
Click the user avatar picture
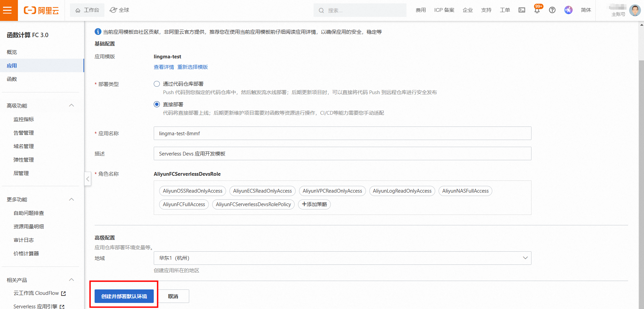635,10
